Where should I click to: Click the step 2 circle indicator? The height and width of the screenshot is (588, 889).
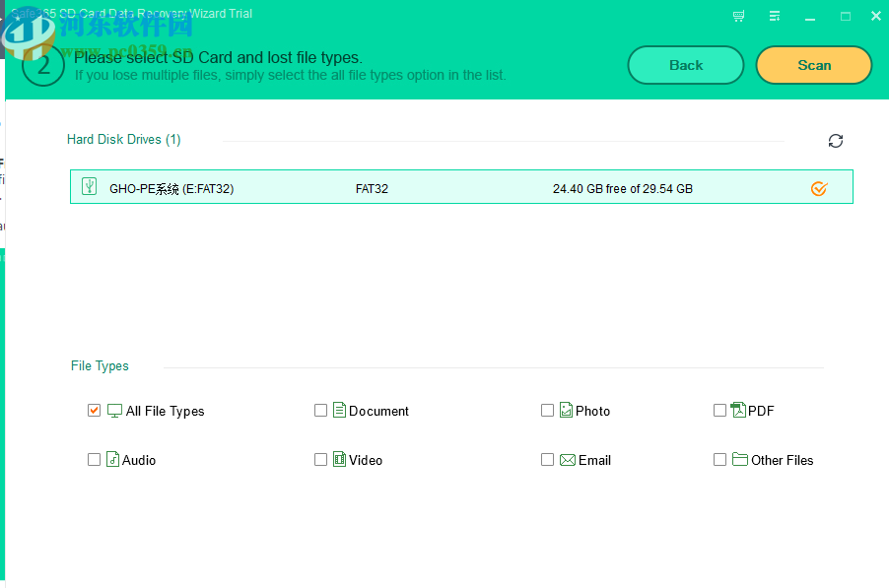coord(42,65)
